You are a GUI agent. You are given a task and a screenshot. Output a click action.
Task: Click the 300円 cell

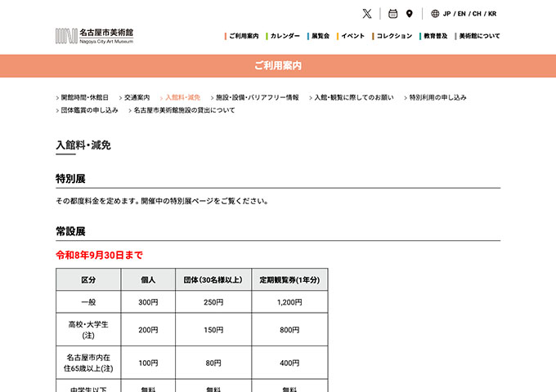(x=148, y=302)
